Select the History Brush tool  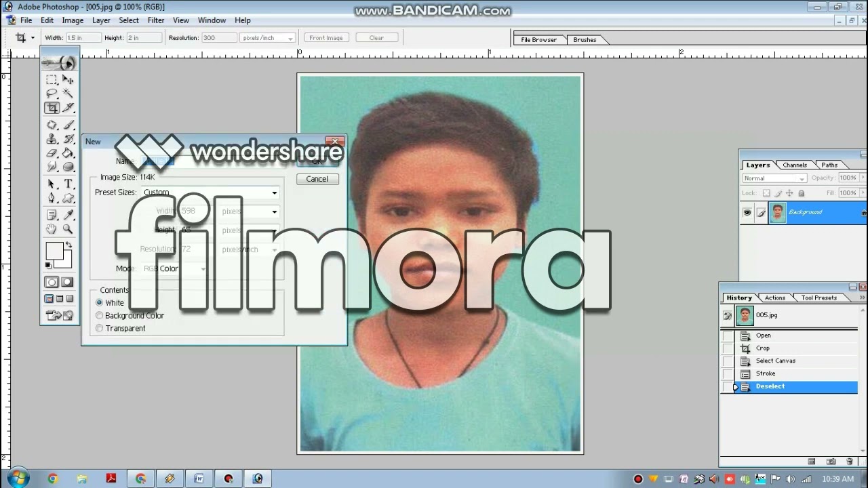68,139
